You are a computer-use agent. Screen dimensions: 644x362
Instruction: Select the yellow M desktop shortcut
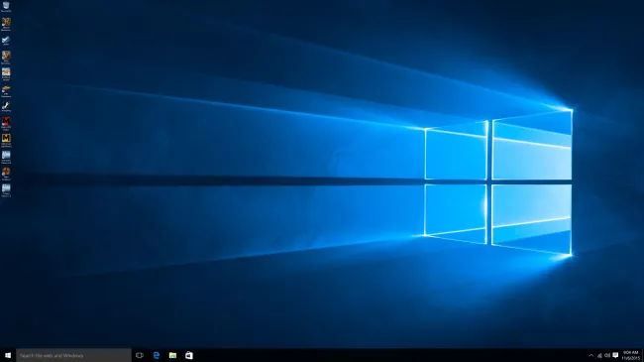pyautogui.click(x=6, y=140)
